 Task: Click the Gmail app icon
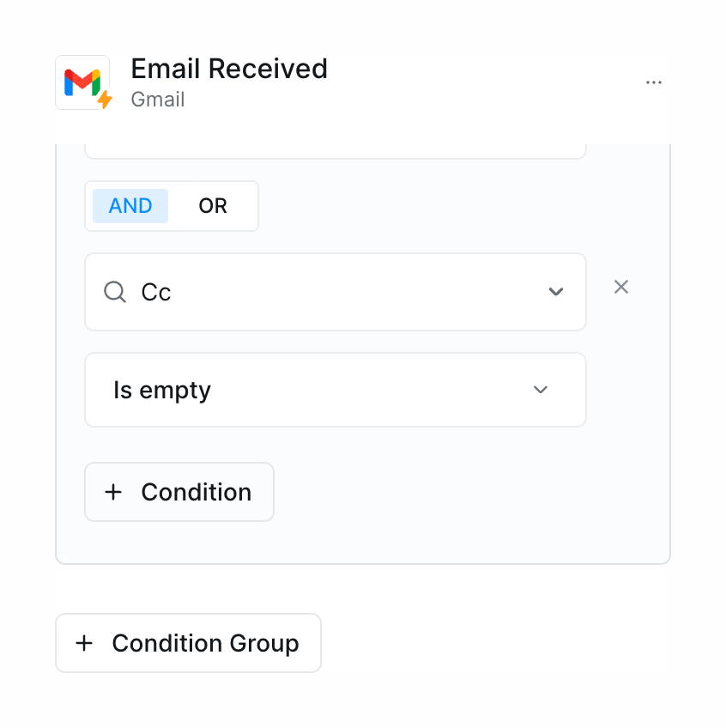82,82
